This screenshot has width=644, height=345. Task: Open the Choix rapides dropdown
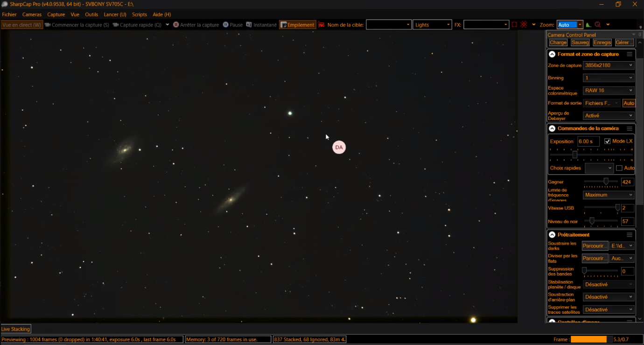[599, 168]
